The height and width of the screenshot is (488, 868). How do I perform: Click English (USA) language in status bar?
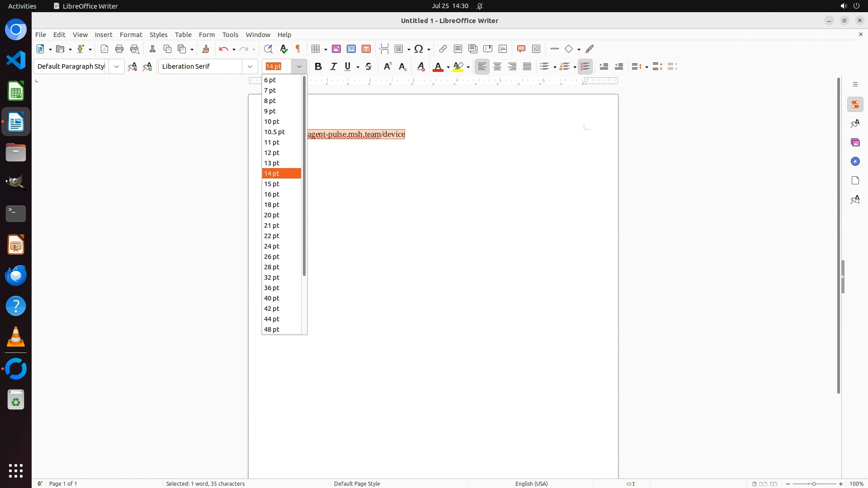click(x=531, y=483)
